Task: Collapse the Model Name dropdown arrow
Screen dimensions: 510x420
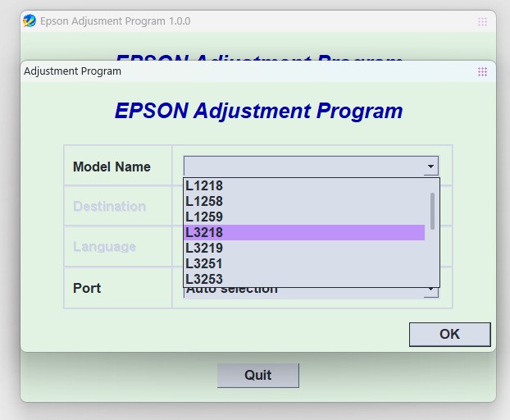Action: pyautogui.click(x=430, y=167)
